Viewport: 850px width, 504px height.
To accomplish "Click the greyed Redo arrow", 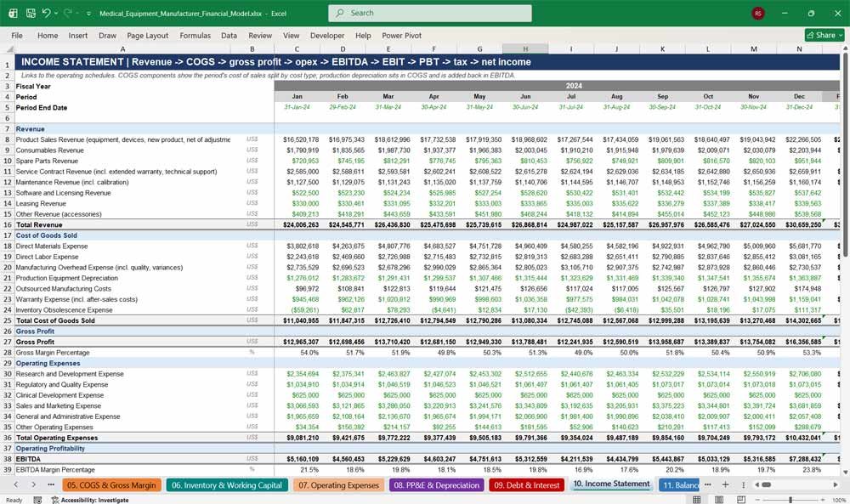I will (x=68, y=13).
